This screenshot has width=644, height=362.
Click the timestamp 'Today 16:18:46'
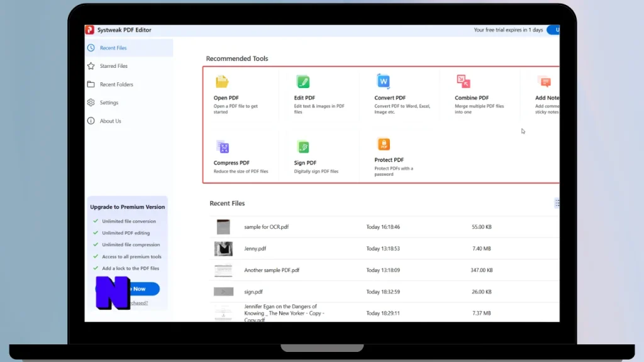click(383, 226)
